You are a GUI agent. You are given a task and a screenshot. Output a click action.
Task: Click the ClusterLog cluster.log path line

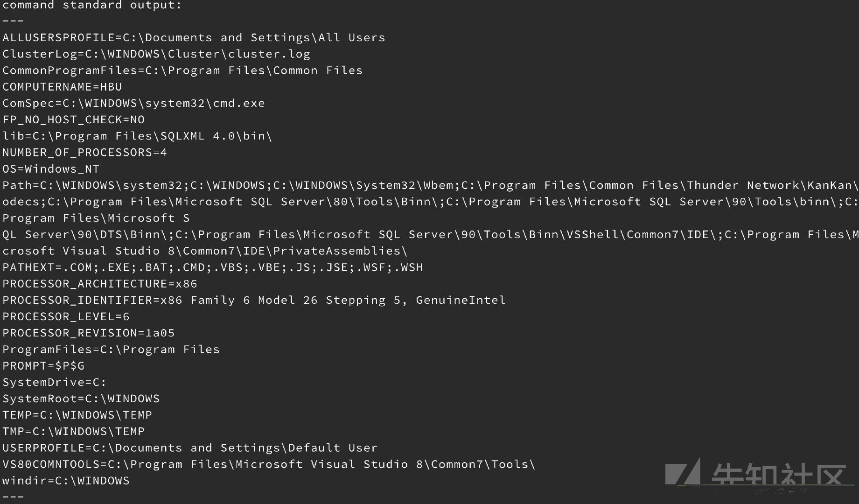point(156,54)
